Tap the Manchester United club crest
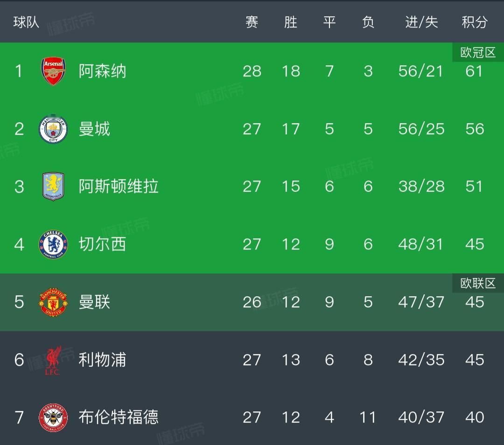Viewport: 504px width, 445px height. pos(53,302)
